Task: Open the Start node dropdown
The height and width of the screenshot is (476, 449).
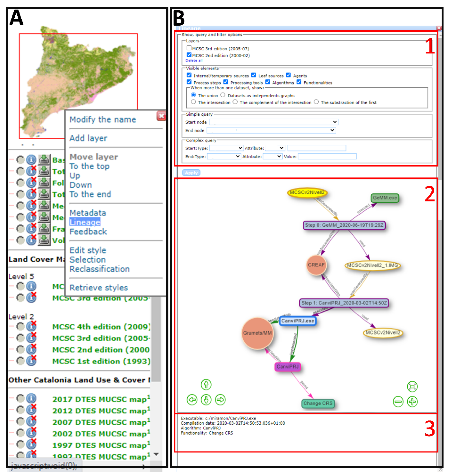Action: point(273,122)
